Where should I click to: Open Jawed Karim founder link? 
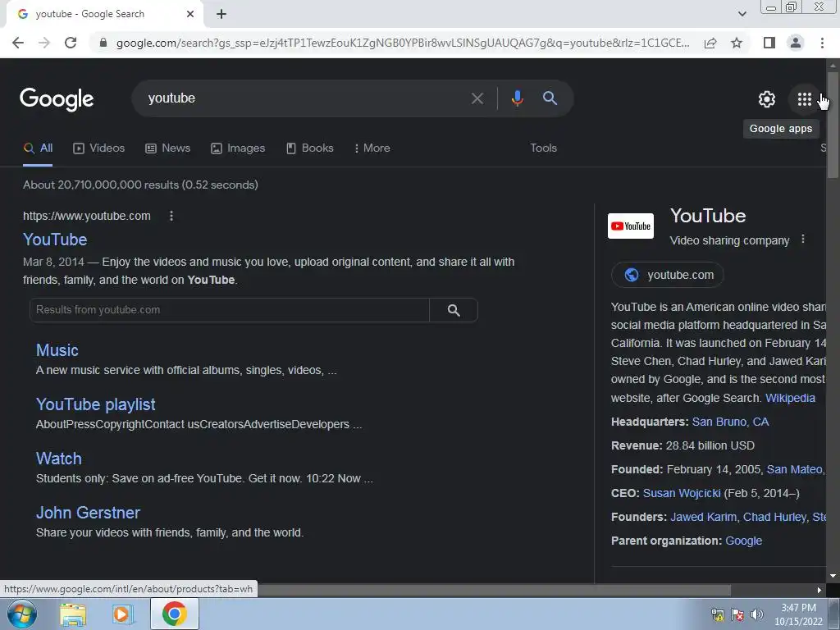pyautogui.click(x=703, y=517)
